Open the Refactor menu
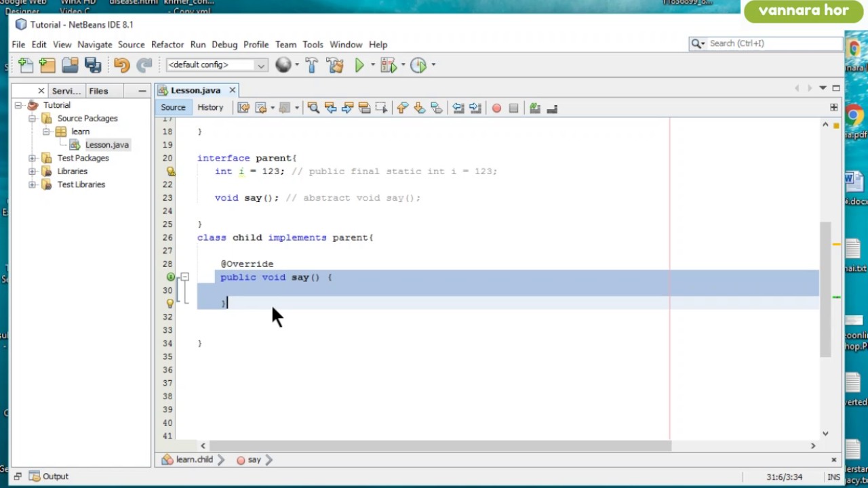Screen dimensions: 868x488 point(167,45)
